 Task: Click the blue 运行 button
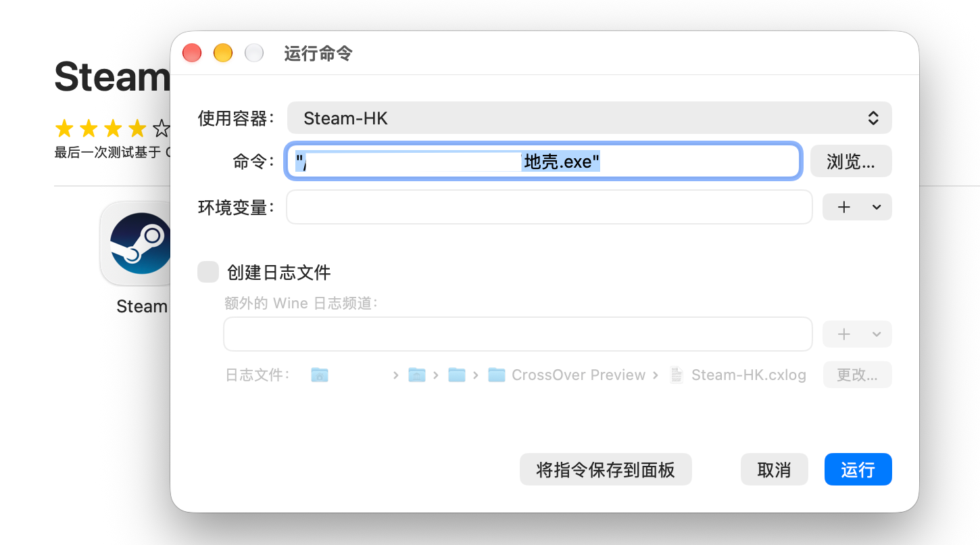coord(858,469)
